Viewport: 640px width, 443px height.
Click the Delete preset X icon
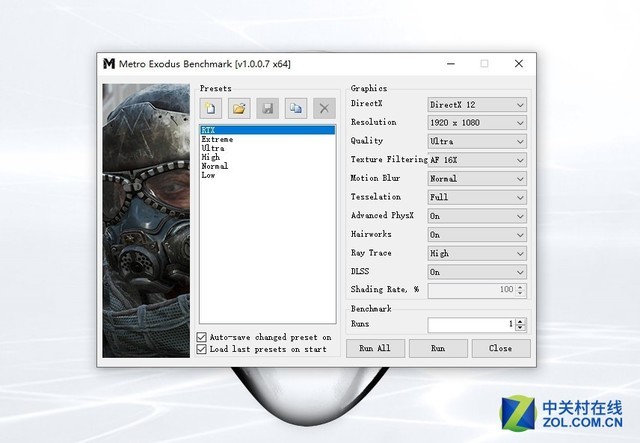coord(324,108)
